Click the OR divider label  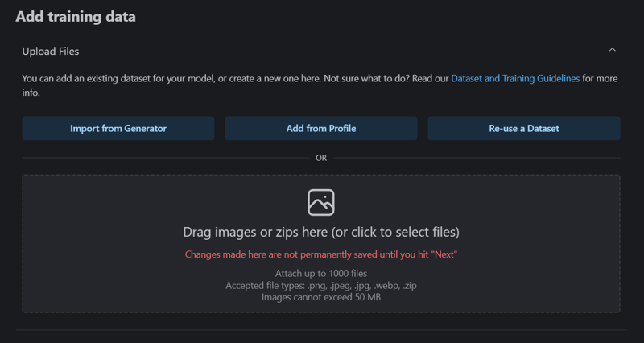pos(321,158)
